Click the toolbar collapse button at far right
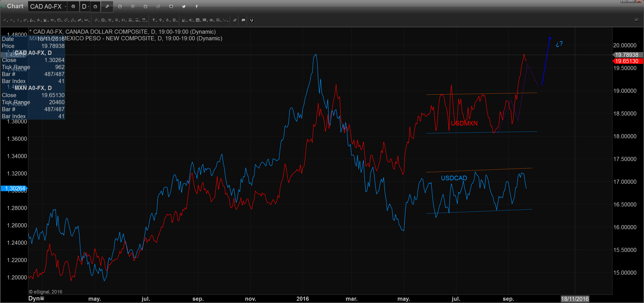644x303 pixels. click(637, 20)
